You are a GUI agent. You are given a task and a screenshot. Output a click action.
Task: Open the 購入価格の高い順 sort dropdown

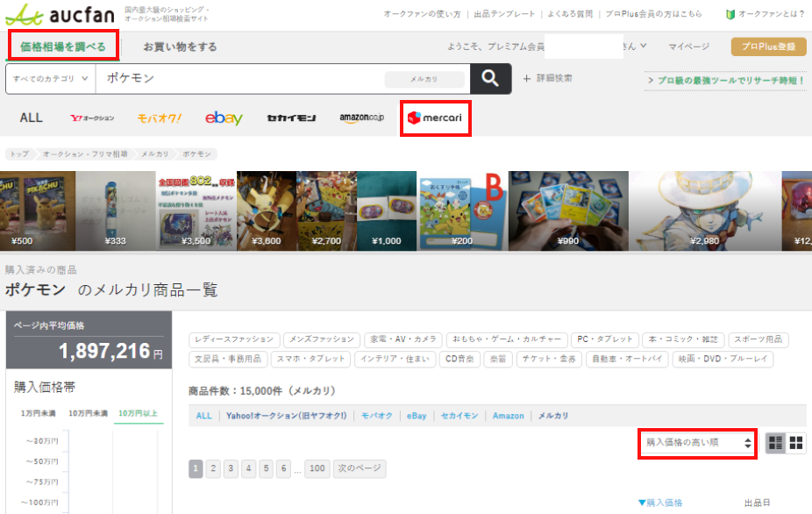[697, 442]
